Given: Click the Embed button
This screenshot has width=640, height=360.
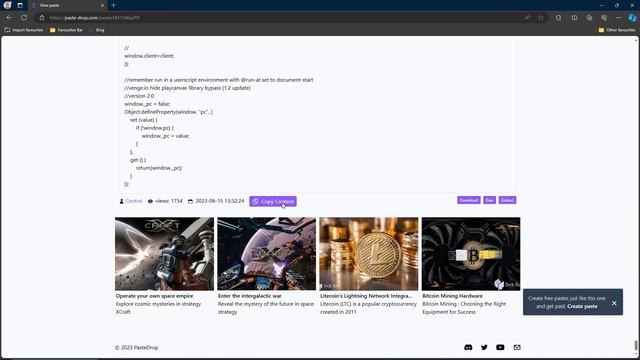Looking at the screenshot, I should [x=507, y=200].
